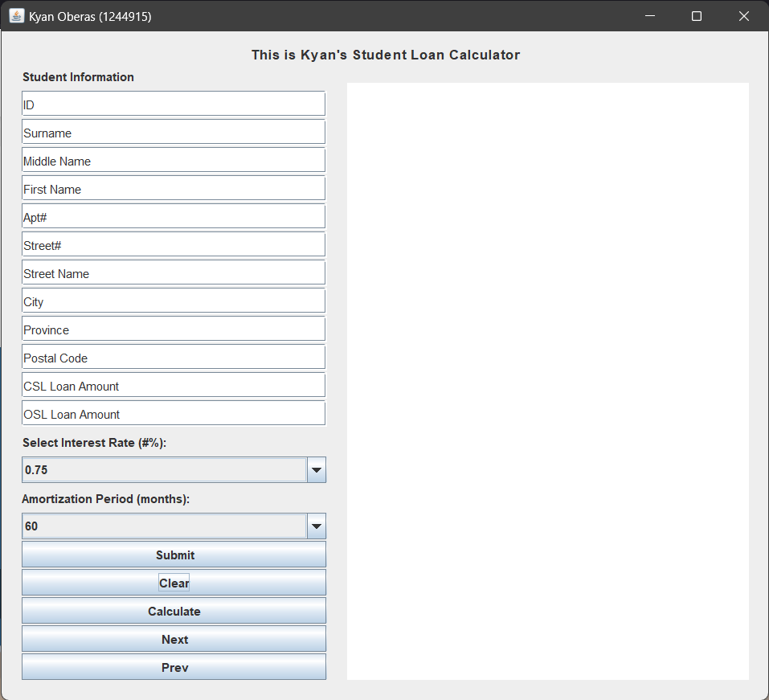Focus the Apt# input field

[x=174, y=217]
